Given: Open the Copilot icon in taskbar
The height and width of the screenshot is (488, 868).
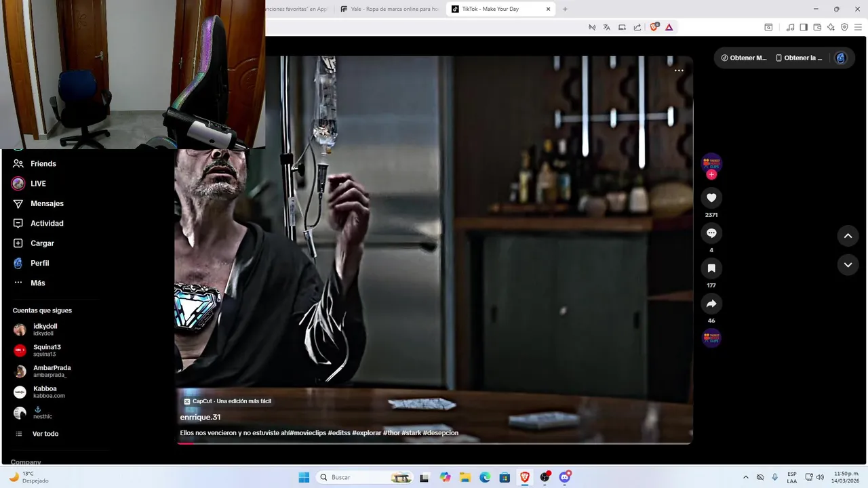Looking at the screenshot, I should pyautogui.click(x=445, y=477).
